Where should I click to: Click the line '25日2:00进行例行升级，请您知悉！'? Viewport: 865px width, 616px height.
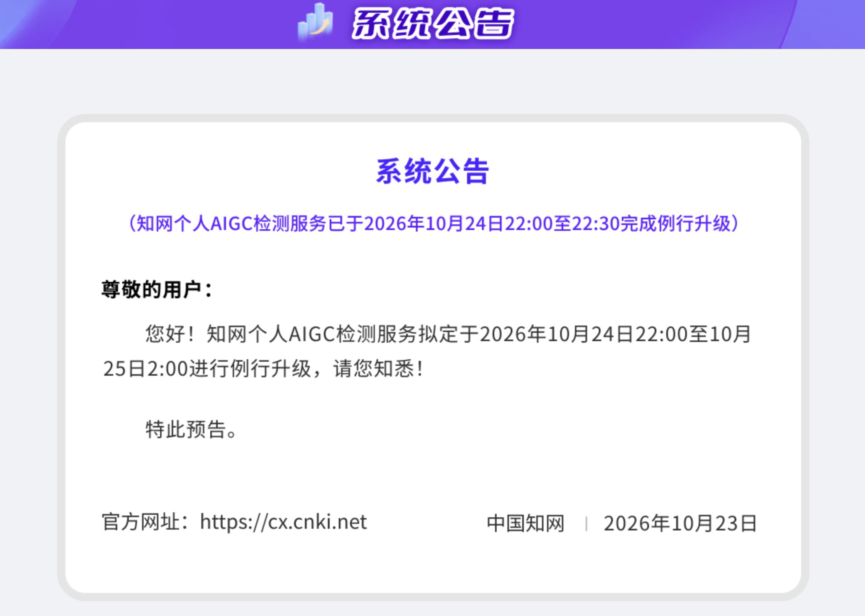coord(263,368)
